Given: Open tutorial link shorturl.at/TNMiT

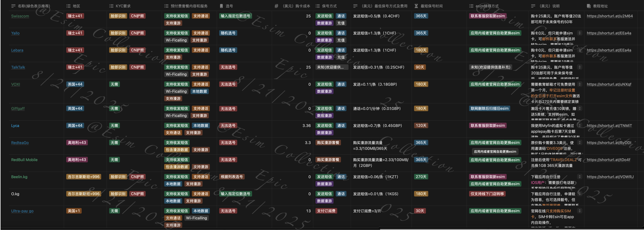Looking at the screenshot, I should [609, 126].
